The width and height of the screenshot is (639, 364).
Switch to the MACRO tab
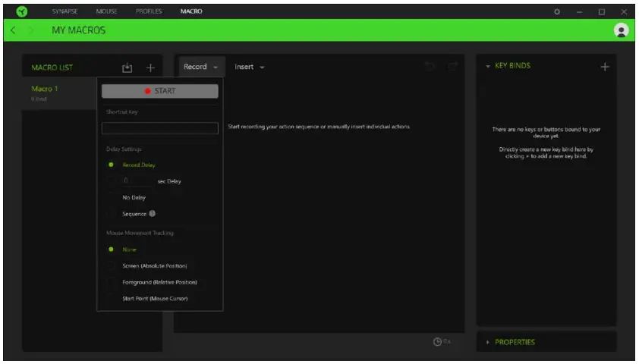point(191,11)
